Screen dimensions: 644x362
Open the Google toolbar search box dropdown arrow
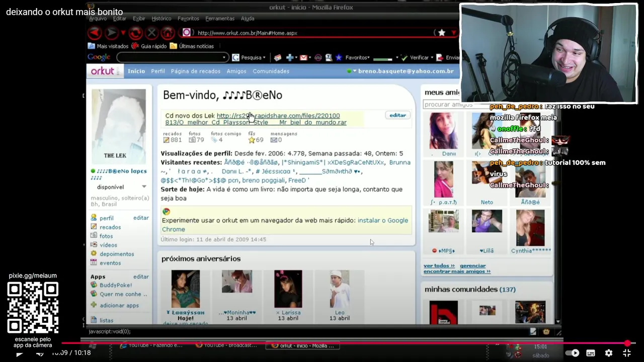(224, 57)
